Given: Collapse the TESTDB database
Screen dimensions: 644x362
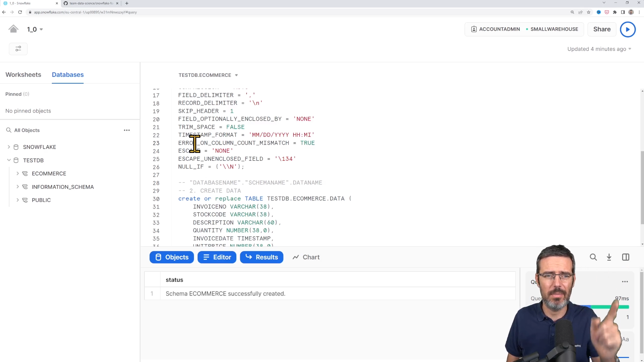Looking at the screenshot, I should click(9, 160).
